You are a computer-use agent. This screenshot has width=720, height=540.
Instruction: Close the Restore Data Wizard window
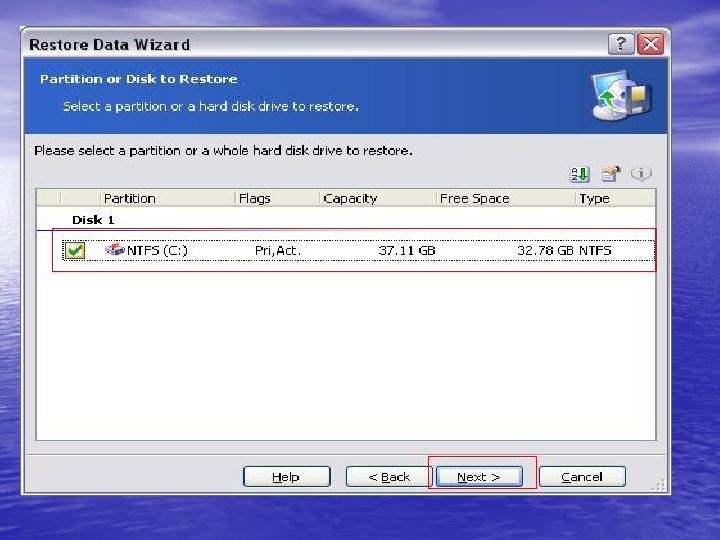[x=651, y=44]
